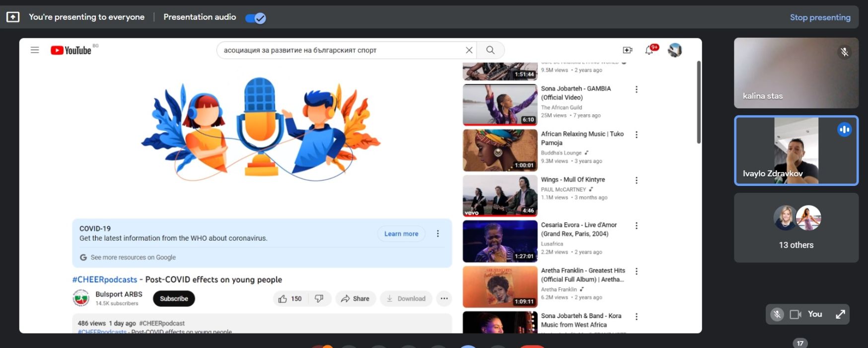
Task: Like the video with 150 likes
Action: point(290,299)
